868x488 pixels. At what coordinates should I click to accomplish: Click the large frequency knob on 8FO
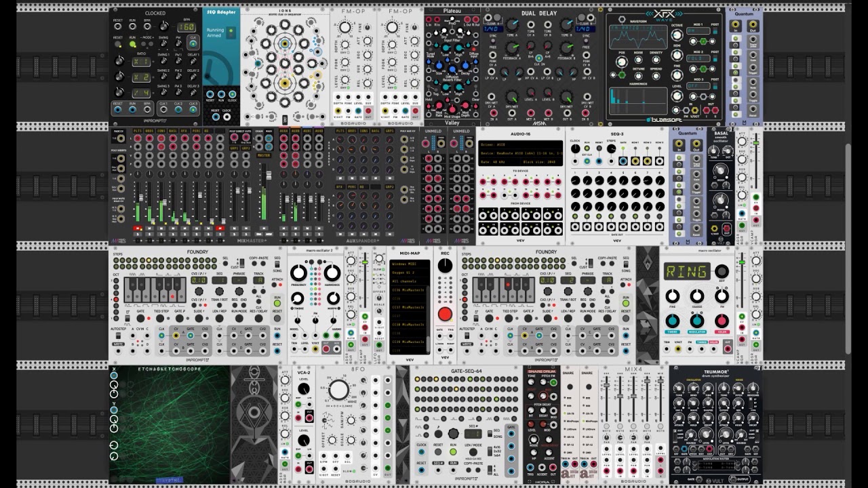[338, 390]
